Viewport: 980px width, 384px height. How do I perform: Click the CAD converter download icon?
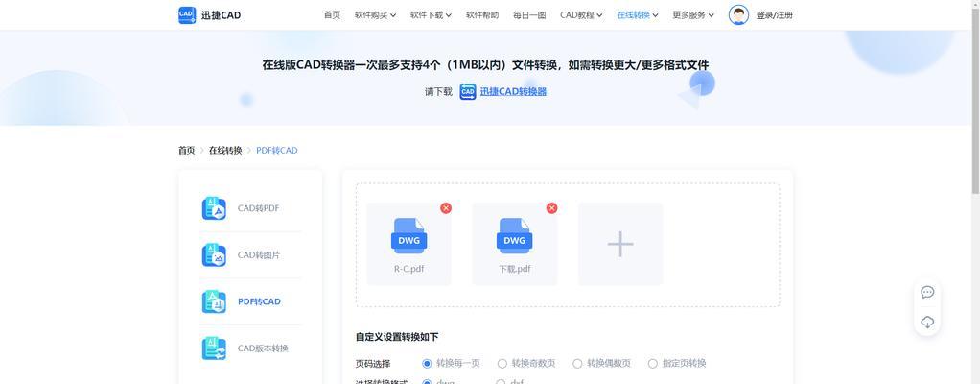pyautogui.click(x=468, y=92)
